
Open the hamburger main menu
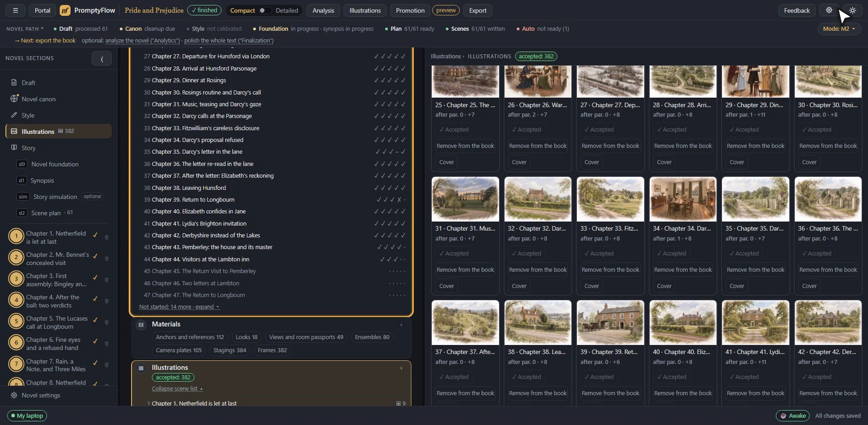click(15, 10)
